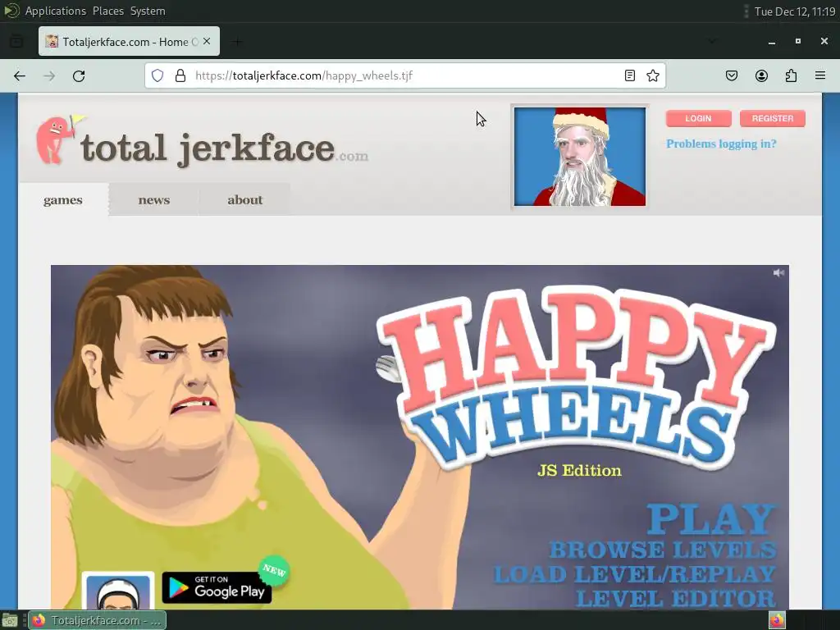This screenshot has height=630, width=840.
Task: Click LOAD LEVEL/REPLAY in game menu
Action: pos(635,574)
